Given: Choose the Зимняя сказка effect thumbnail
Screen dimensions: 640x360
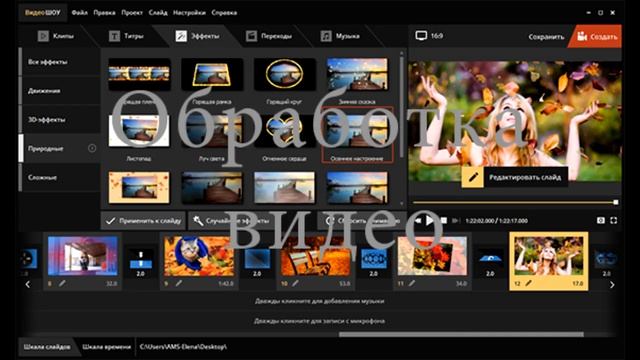Looking at the screenshot, I should (357, 75).
